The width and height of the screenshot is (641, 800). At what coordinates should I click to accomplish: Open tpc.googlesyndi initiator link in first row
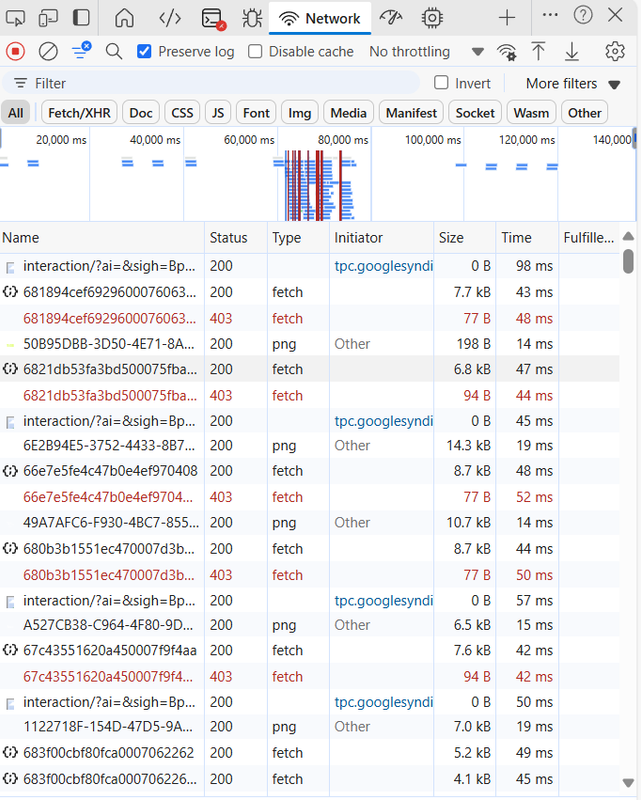pos(383,266)
